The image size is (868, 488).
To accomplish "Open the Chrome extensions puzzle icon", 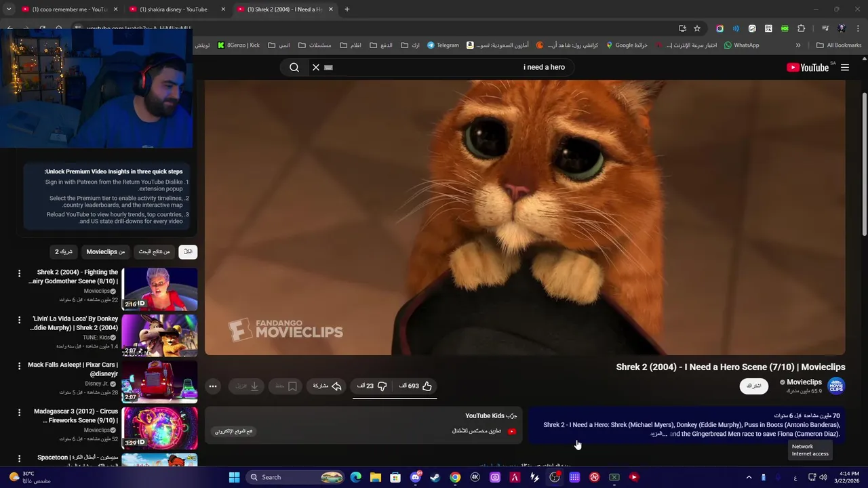I will tap(801, 28).
